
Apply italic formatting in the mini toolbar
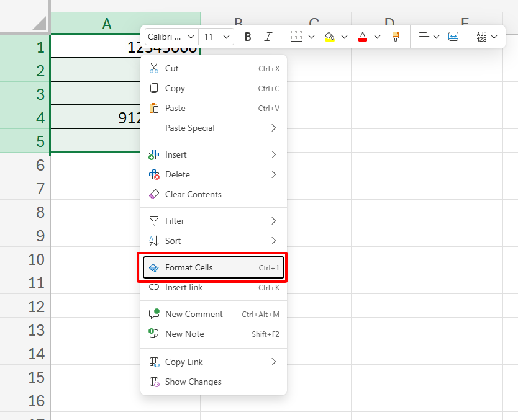[x=268, y=37]
